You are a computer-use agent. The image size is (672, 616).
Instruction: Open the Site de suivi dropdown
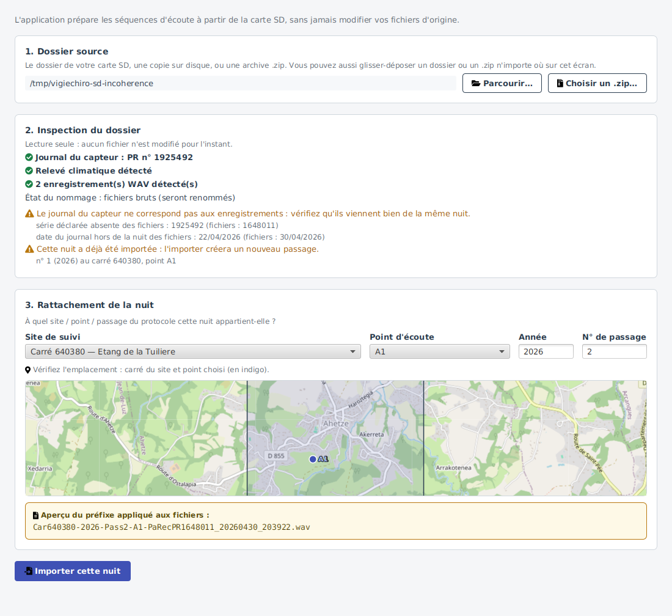[x=192, y=351]
